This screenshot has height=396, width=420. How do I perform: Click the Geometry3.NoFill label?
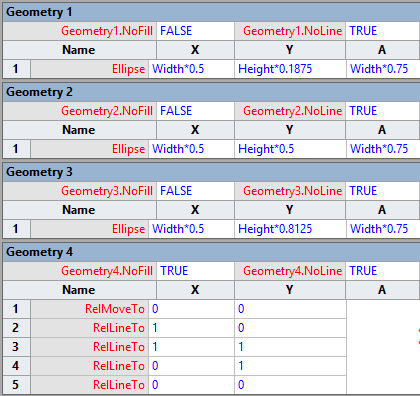pos(107,191)
